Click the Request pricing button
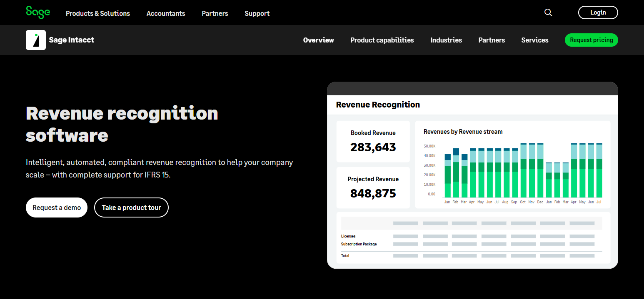644x305 pixels. pos(592,40)
